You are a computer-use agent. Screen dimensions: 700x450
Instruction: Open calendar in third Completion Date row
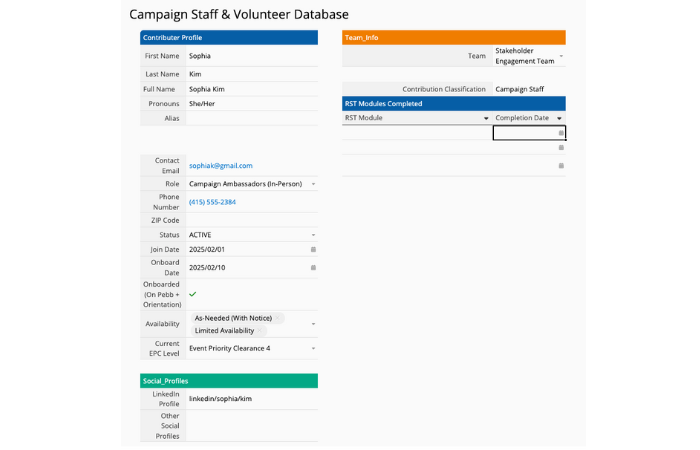point(561,166)
